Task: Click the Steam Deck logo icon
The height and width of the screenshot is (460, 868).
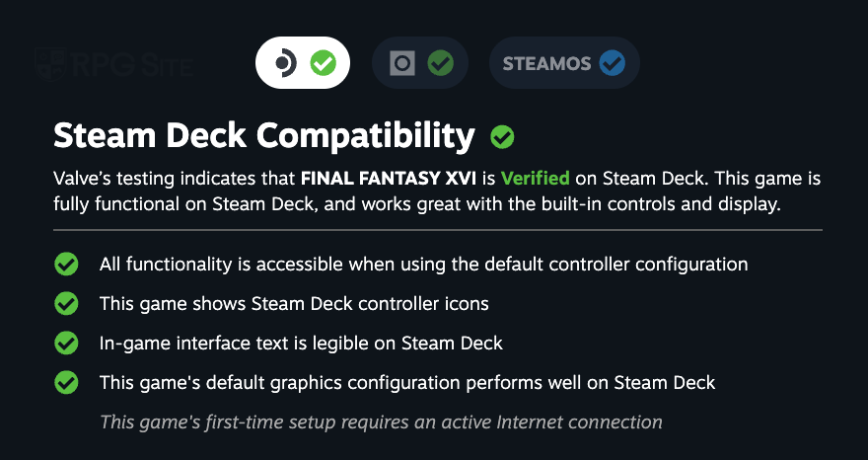Action: point(286,62)
